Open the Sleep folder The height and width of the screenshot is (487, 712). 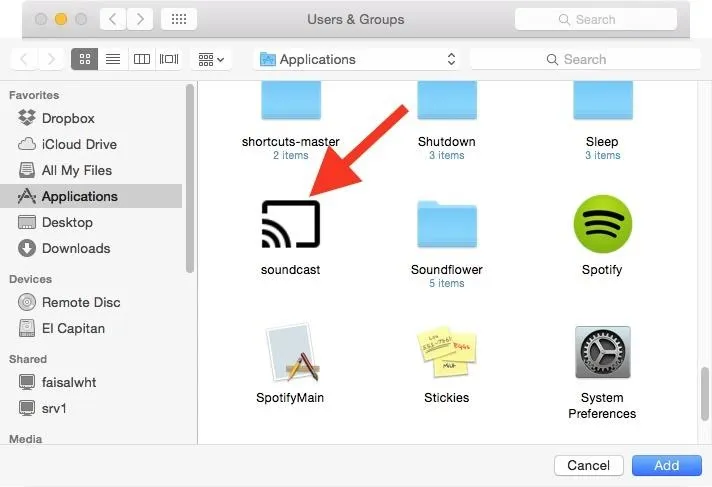pyautogui.click(x=603, y=100)
